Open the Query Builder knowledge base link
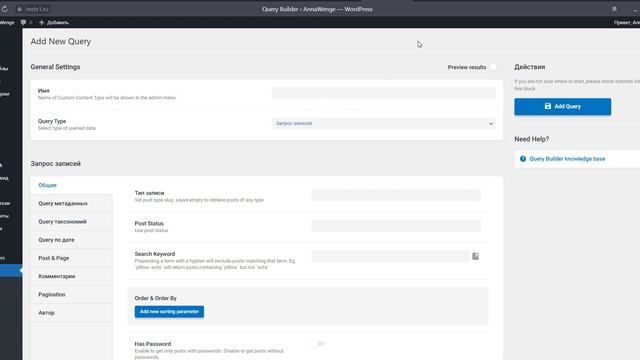This screenshot has height=360, width=640. [x=567, y=159]
